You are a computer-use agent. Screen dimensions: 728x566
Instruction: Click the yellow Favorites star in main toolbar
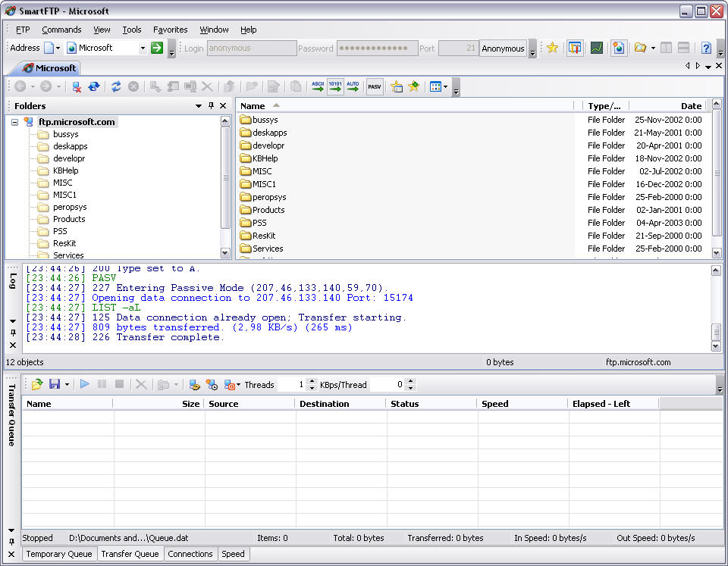tap(552, 48)
